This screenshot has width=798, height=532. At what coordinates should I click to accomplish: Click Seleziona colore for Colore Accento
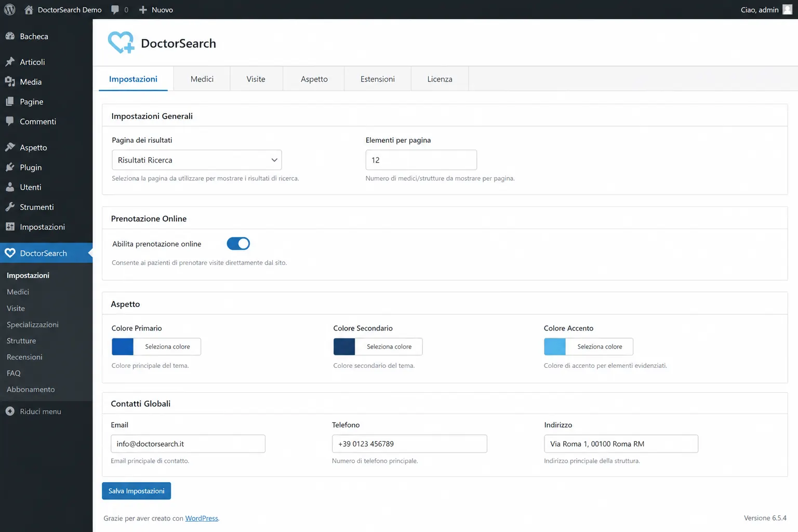point(600,347)
